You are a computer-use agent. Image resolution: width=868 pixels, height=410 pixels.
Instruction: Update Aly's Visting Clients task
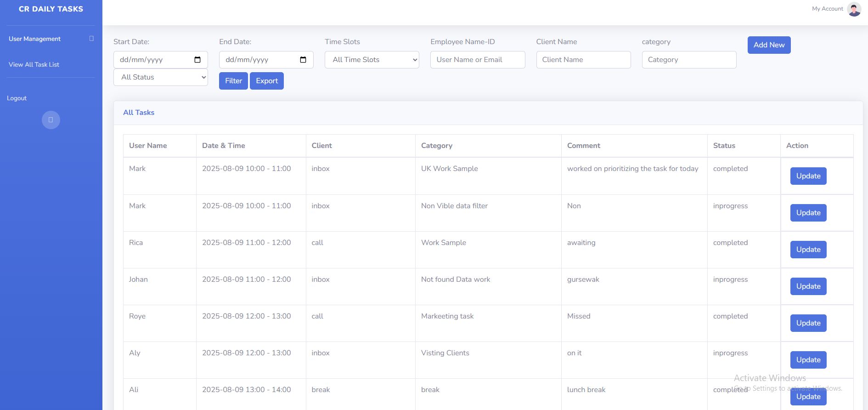click(808, 360)
